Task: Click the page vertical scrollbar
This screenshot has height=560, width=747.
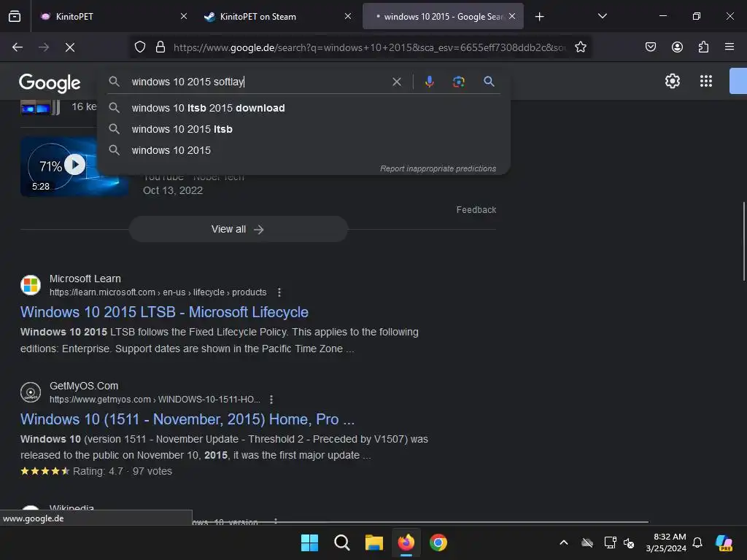Action: [743, 241]
